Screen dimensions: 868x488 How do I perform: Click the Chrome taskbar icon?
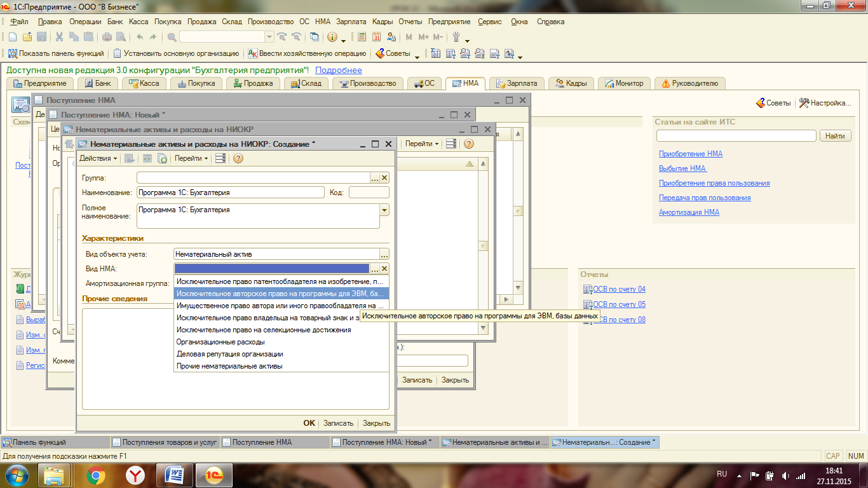(x=95, y=475)
